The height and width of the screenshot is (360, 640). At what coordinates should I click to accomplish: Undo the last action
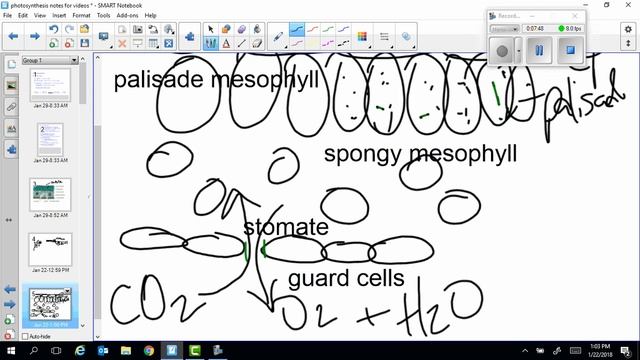point(53,29)
